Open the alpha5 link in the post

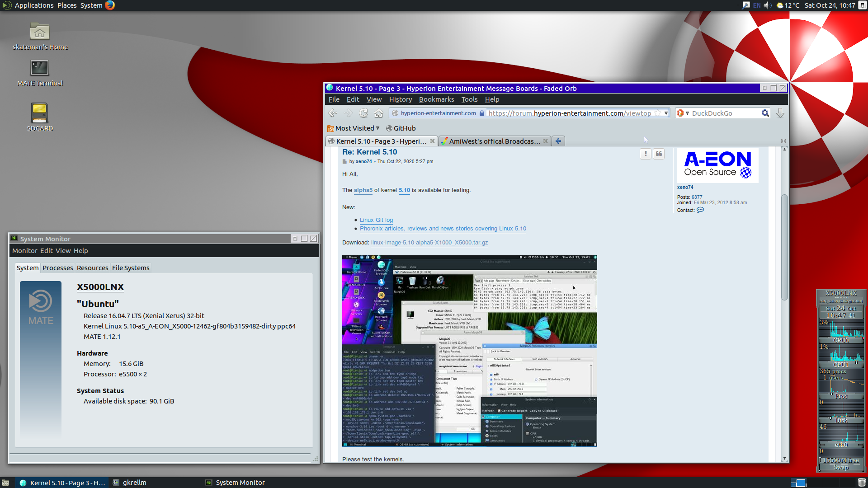363,190
